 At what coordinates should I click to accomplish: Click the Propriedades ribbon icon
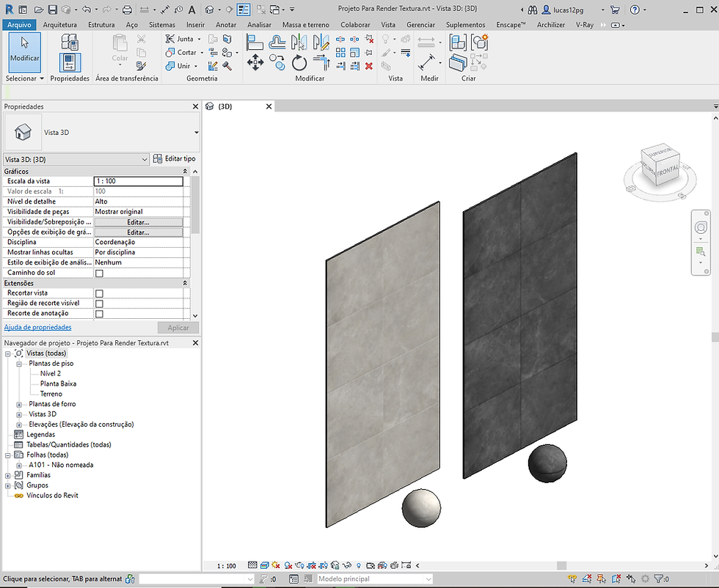coord(70,62)
